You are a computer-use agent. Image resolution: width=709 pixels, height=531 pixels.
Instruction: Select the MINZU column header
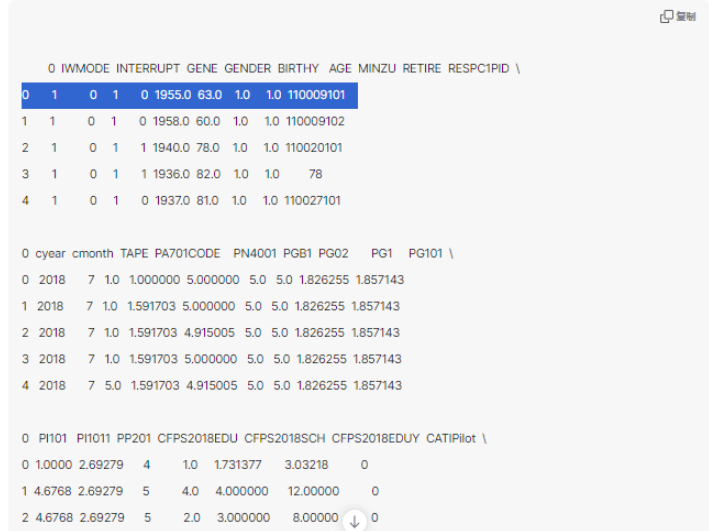(377, 68)
